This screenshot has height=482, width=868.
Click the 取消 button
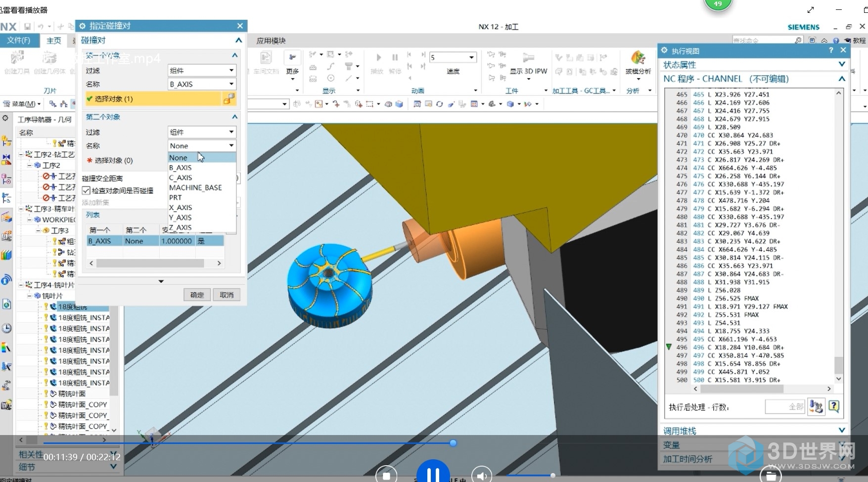(227, 295)
